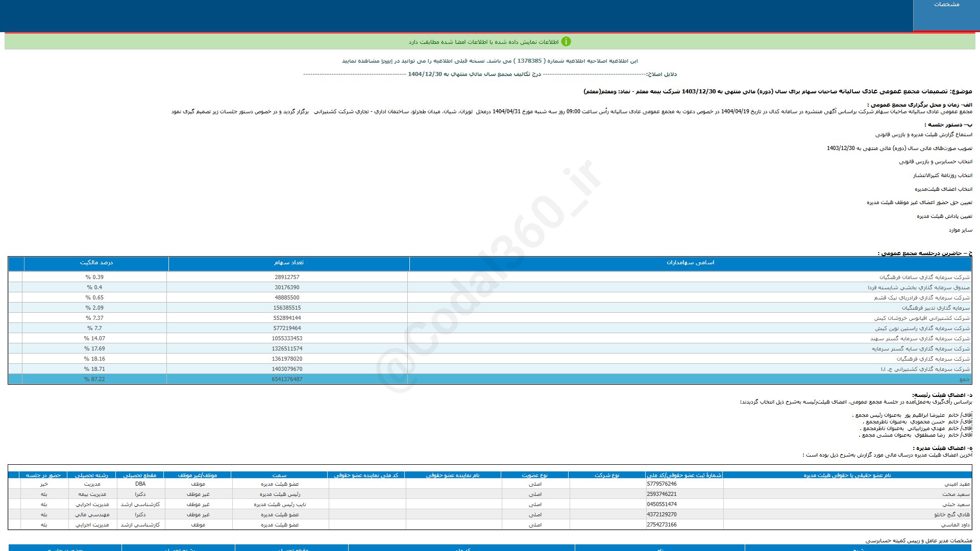Screen dimensions: 980x551
Task: Click the تعداد سهام column header
Action: tap(288, 263)
